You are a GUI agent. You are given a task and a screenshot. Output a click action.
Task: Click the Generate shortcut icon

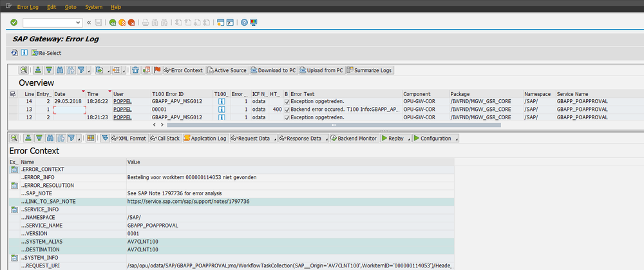[230, 23]
